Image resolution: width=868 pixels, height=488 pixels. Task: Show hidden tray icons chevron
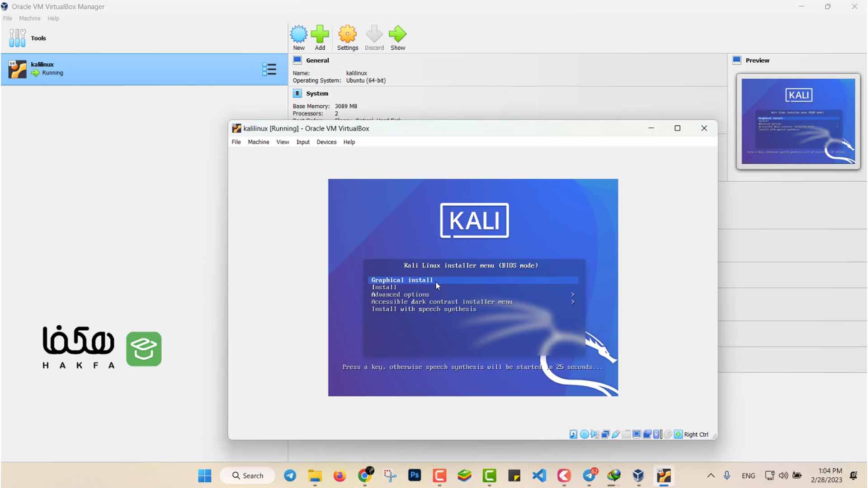click(711, 475)
